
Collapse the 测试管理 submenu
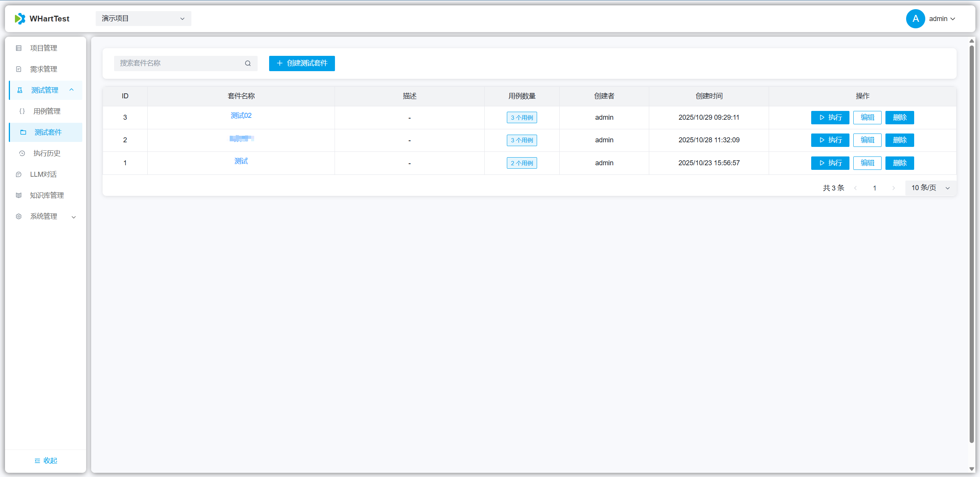coord(72,90)
